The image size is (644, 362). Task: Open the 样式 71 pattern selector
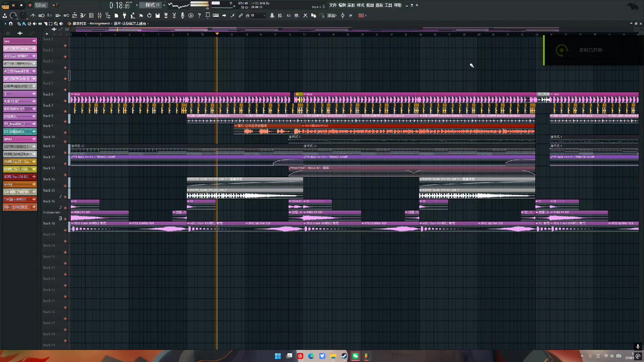(x=151, y=5)
